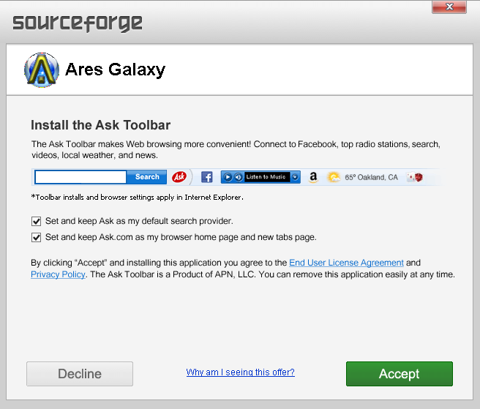Click the green Accept button
This screenshot has width=480, height=409.
click(x=399, y=374)
